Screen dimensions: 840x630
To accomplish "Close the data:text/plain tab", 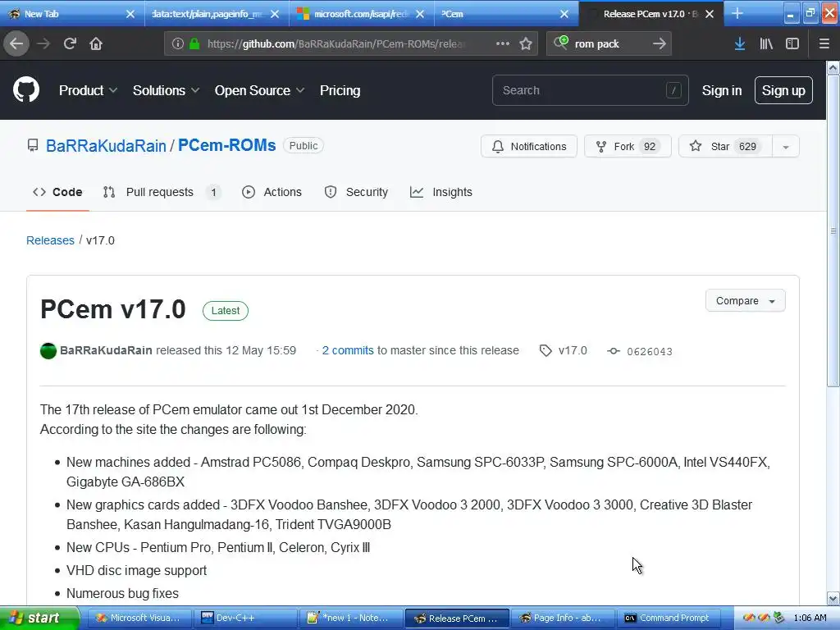I will click(275, 14).
